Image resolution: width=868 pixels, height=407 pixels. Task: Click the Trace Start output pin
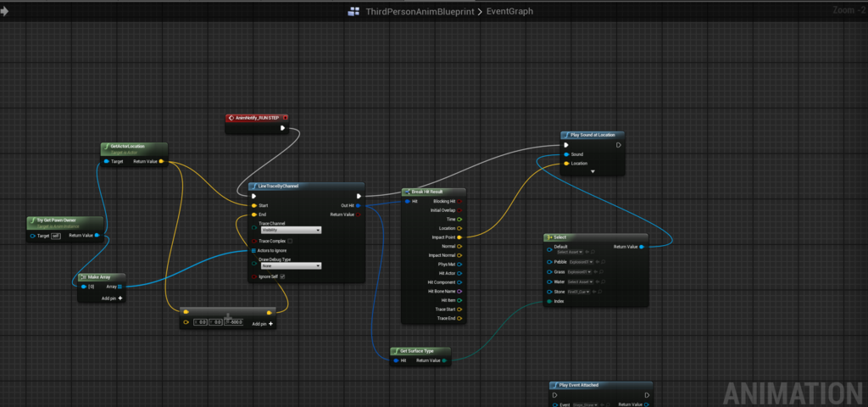459,309
